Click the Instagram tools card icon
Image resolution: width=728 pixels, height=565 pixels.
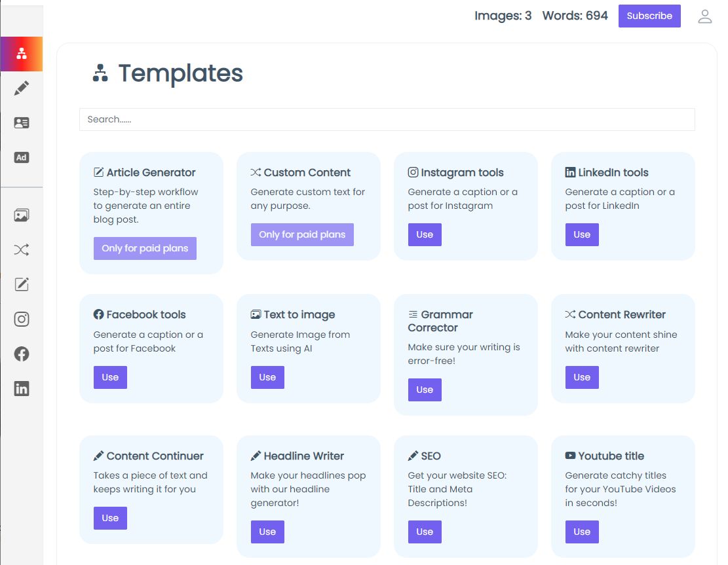pyautogui.click(x=413, y=173)
